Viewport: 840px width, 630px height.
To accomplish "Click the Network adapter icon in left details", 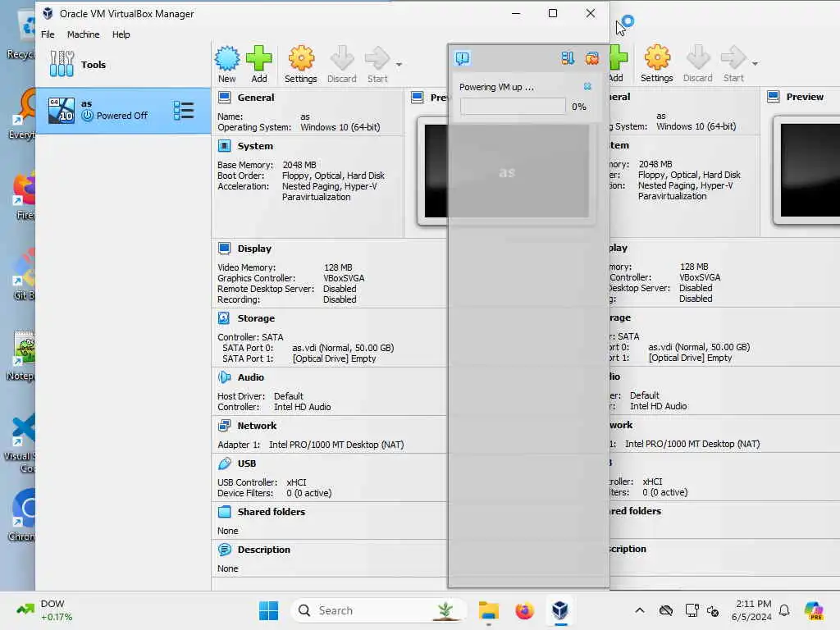I will pos(225,426).
